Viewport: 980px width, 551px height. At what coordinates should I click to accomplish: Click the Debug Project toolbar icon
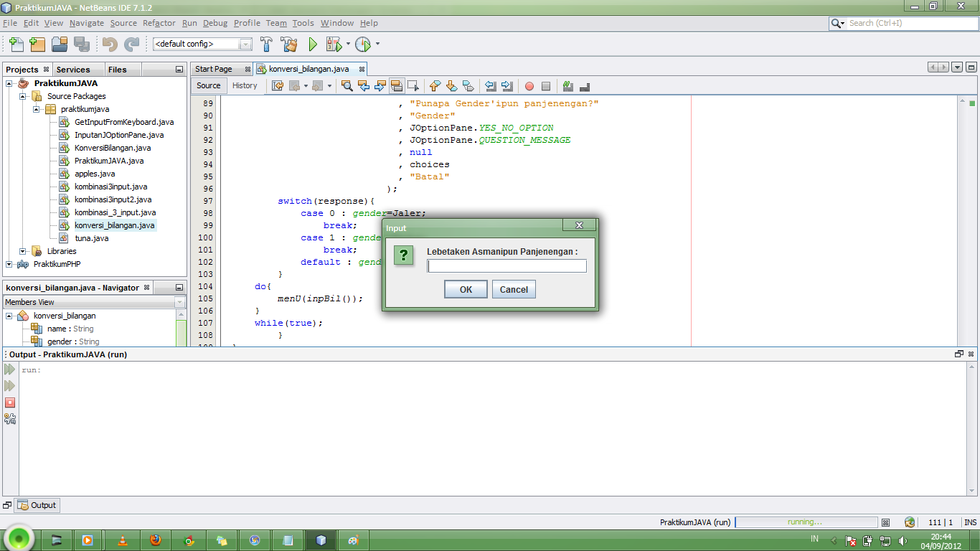(334, 44)
